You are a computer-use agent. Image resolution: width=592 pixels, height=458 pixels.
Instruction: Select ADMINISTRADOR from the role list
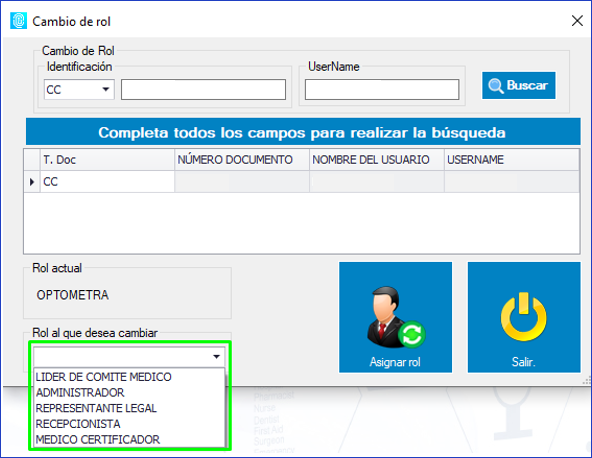pyautogui.click(x=129, y=393)
